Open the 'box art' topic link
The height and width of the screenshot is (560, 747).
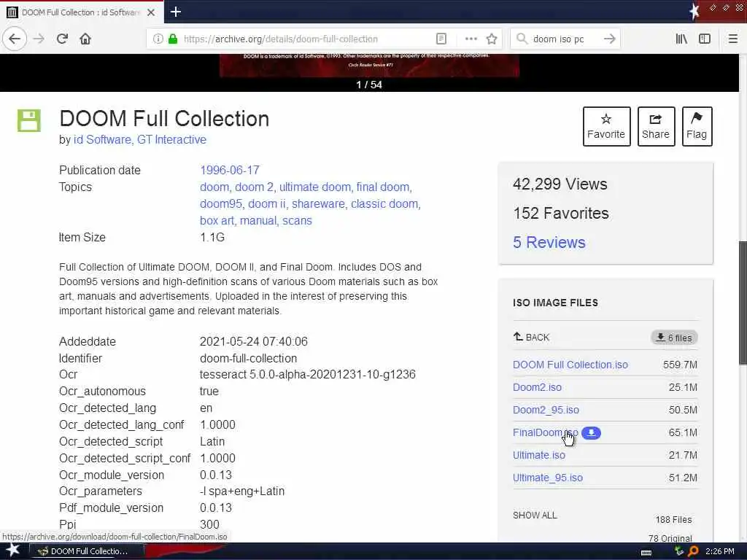coord(217,220)
